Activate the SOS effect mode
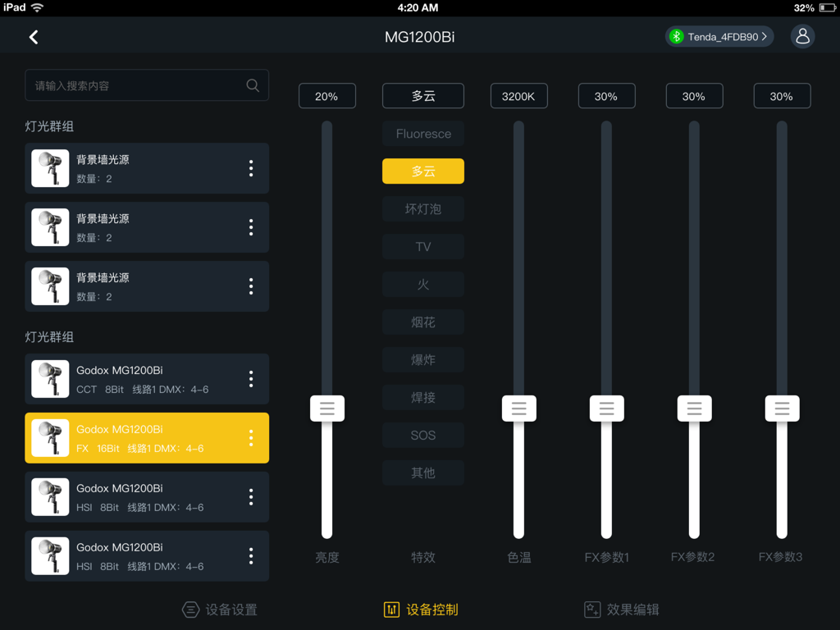This screenshot has width=840, height=630. (x=422, y=435)
